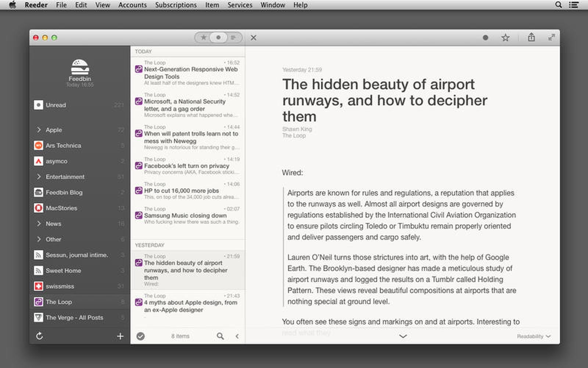
Task: Open The Loop feed in sidebar
Action: pyautogui.click(x=58, y=302)
